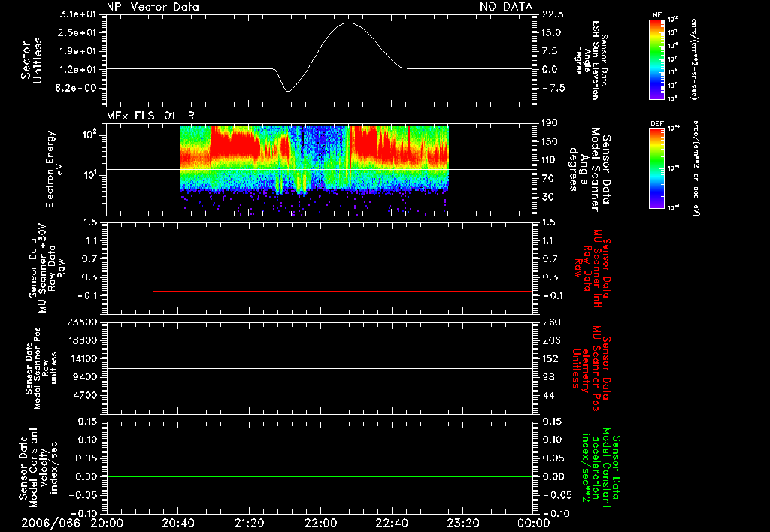Screen dimensions: 770x532
Task: Click the '21:20' time axis label
Action: pos(249,523)
